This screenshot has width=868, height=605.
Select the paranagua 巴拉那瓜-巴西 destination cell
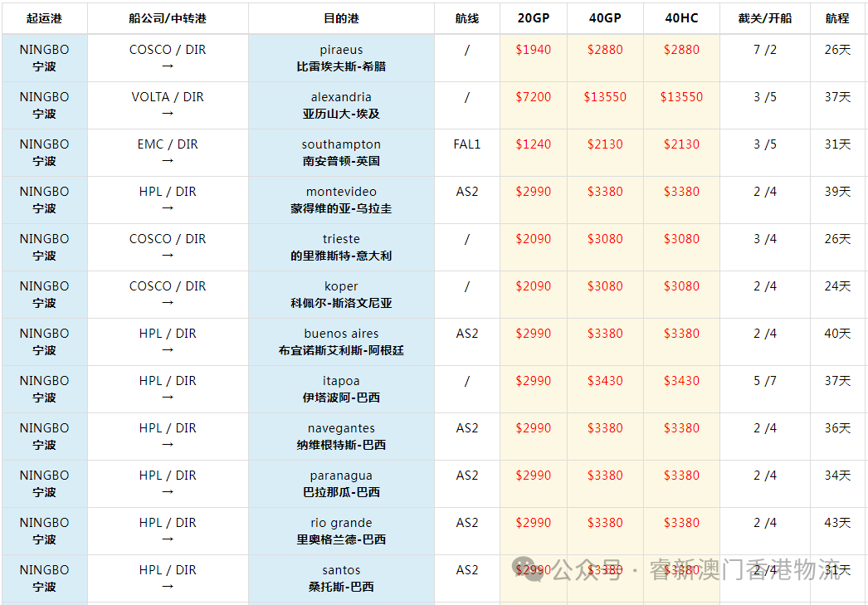pyautogui.click(x=341, y=484)
